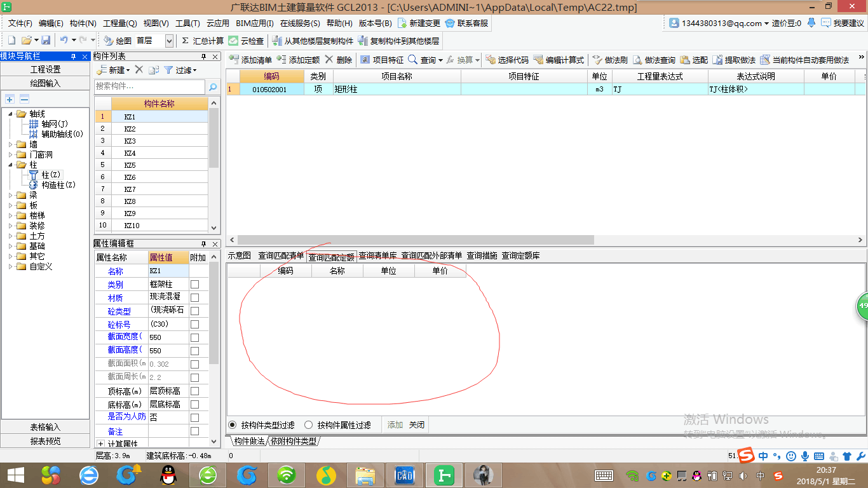Screen dimensions: 868x488
Task: Open 构件(N) menu
Action: [x=83, y=23]
